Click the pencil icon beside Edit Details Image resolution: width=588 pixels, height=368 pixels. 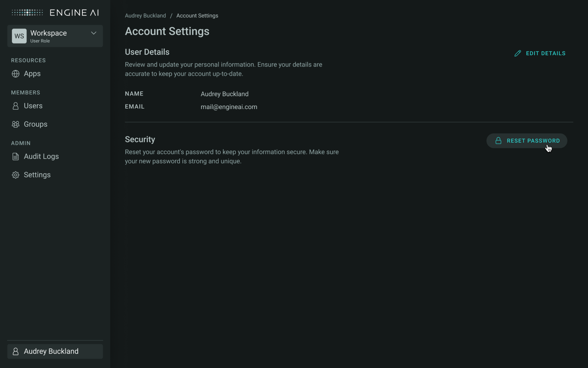click(x=518, y=53)
